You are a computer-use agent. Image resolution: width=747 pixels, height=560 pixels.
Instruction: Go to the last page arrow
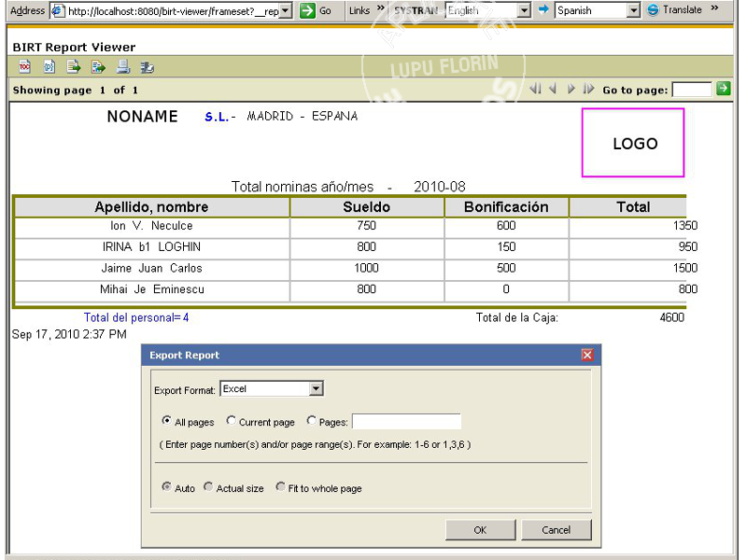pyautogui.click(x=589, y=89)
